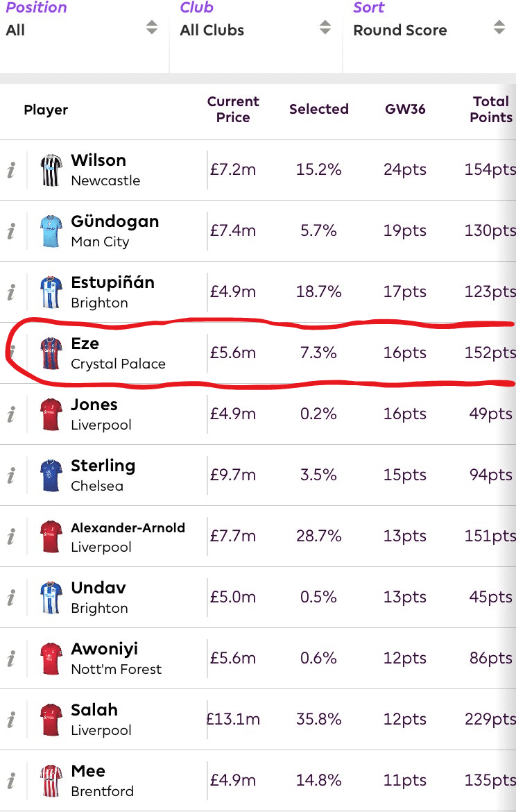Click Salah's £13.1m price cell
Viewport: 516px width, 812px height.
233,719
